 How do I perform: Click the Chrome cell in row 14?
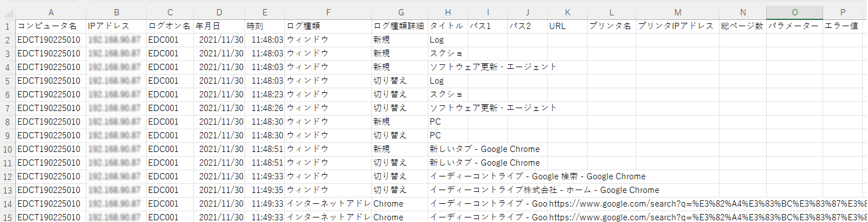coord(400,204)
